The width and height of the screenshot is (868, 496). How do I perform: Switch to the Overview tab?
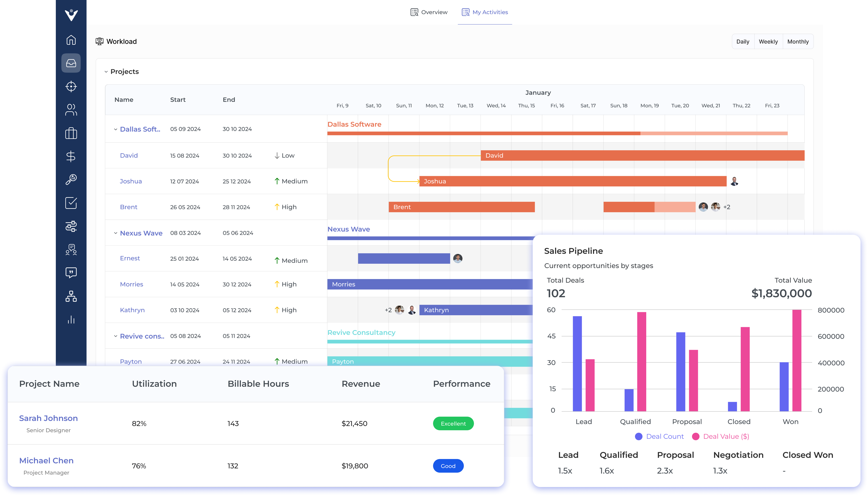[429, 12]
